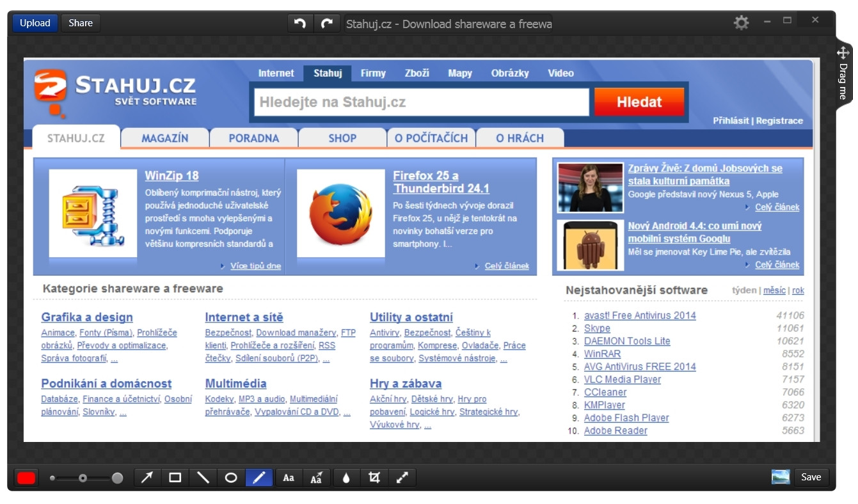Click the Firefox logo thumbnail
The image size is (858, 504).
(x=341, y=213)
